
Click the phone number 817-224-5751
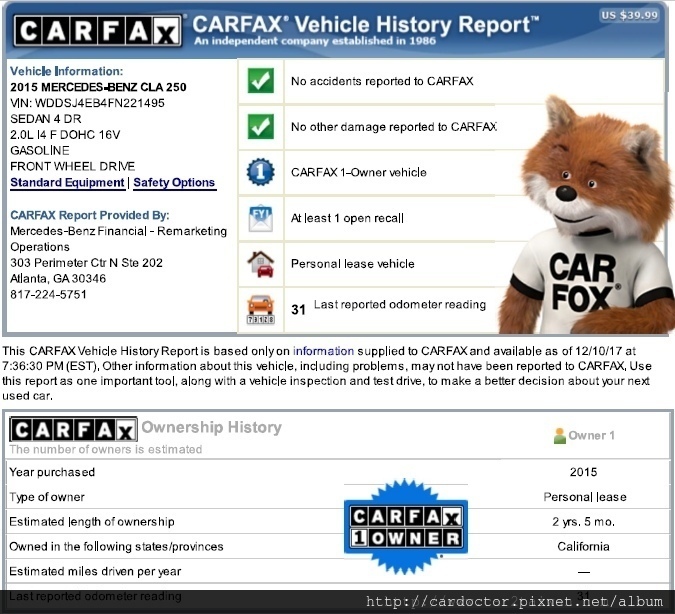pos(48,295)
